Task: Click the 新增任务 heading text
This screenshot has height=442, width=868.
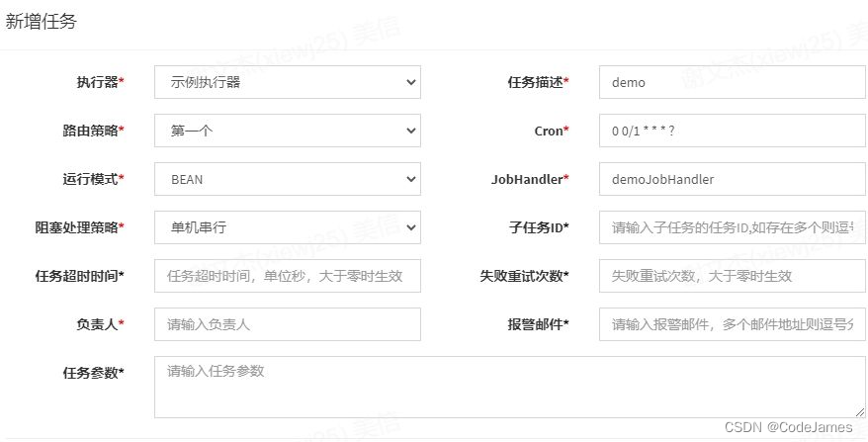Action: 41,22
